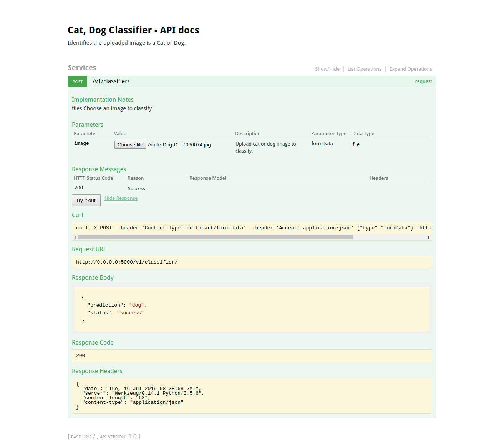Click the /v1/classifier/ endpoint path

pyautogui.click(x=111, y=81)
